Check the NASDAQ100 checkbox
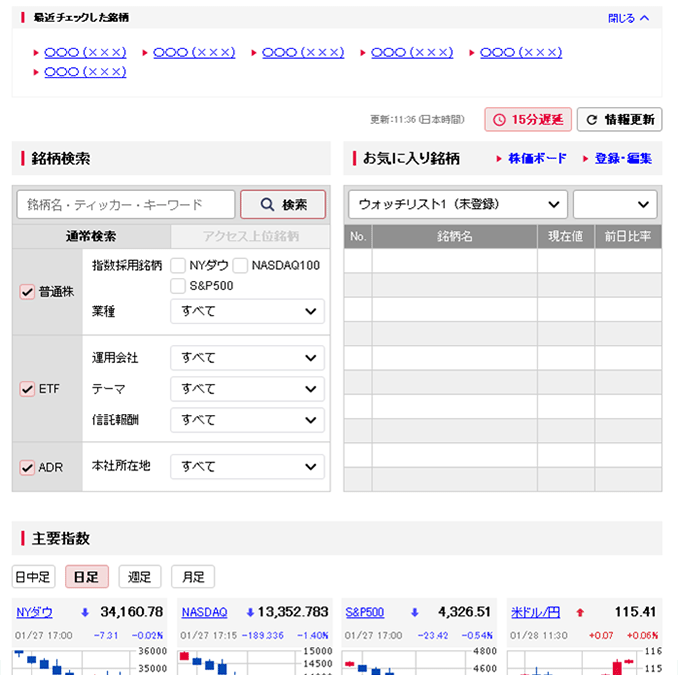This screenshot has height=675, width=678. pyautogui.click(x=240, y=265)
